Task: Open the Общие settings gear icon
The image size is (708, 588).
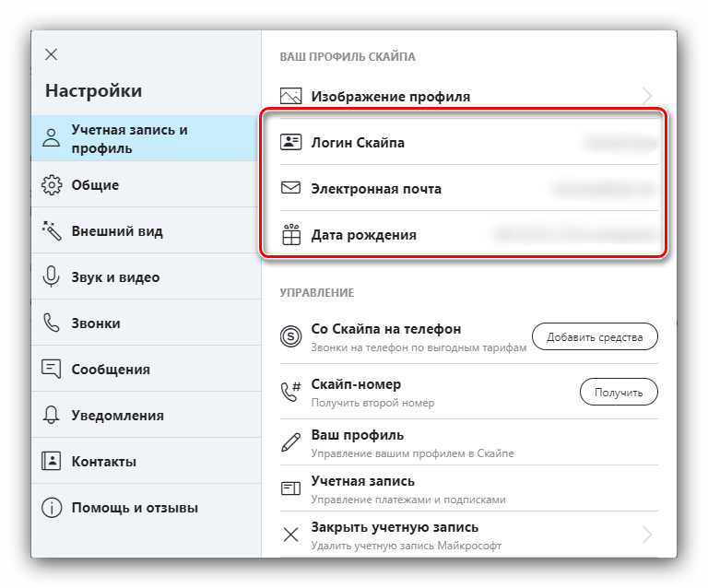Action: pos(52,185)
